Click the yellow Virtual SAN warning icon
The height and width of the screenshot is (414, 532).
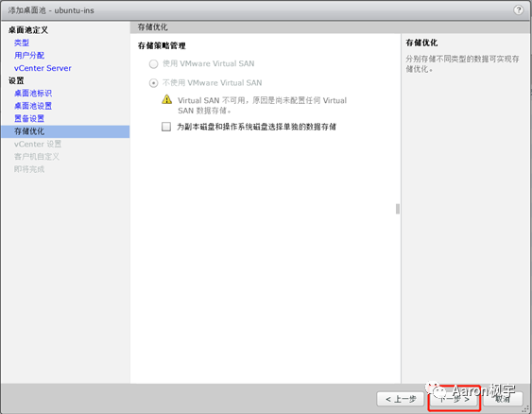click(x=166, y=99)
